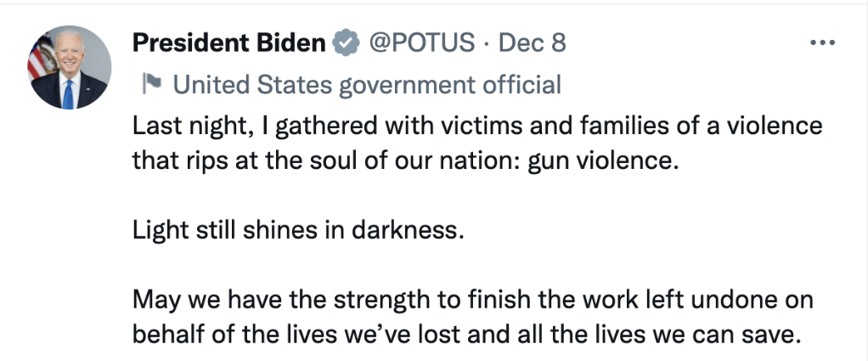Image resolution: width=868 pixels, height=361 pixels.
Task: Click the "United States government official" label
Action: click(x=366, y=84)
